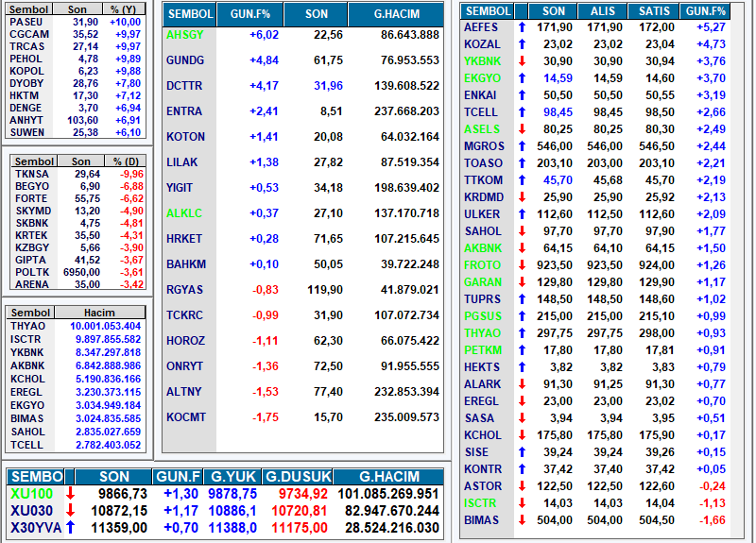Click the up arrow beside HEKTS
The width and height of the screenshot is (756, 543).
pos(522,367)
